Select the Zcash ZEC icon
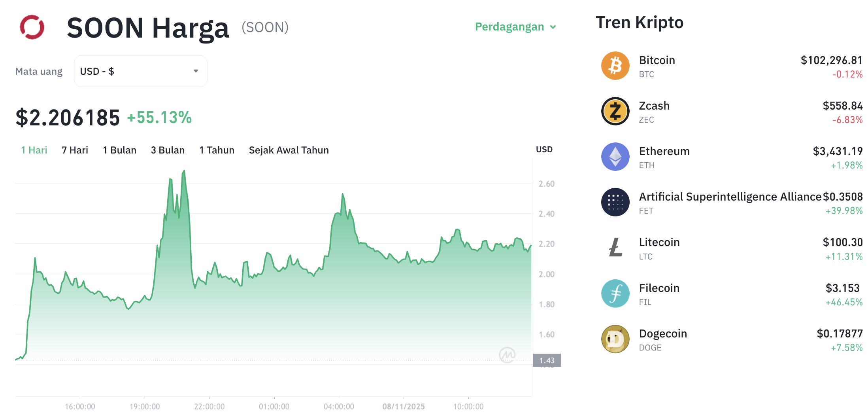 click(x=615, y=111)
